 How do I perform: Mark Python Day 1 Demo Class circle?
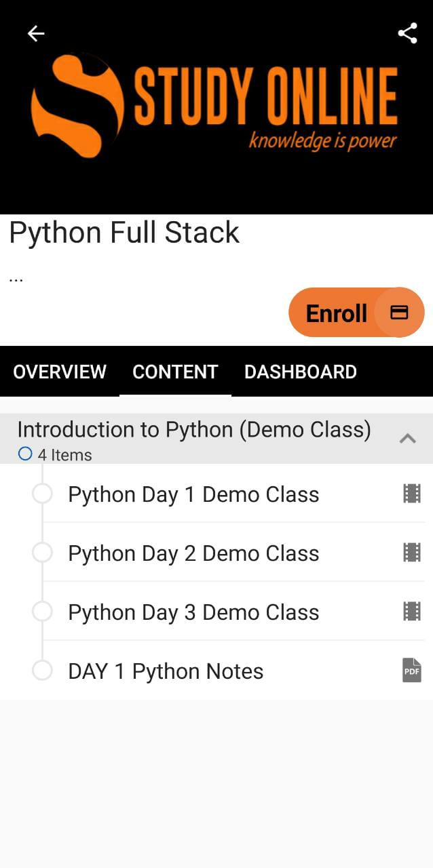(42, 494)
